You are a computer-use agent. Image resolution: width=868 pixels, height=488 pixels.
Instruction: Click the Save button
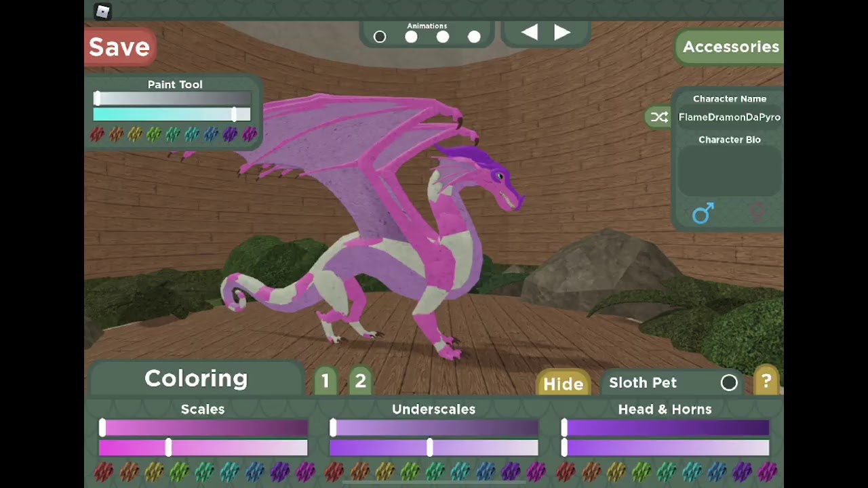tap(119, 47)
